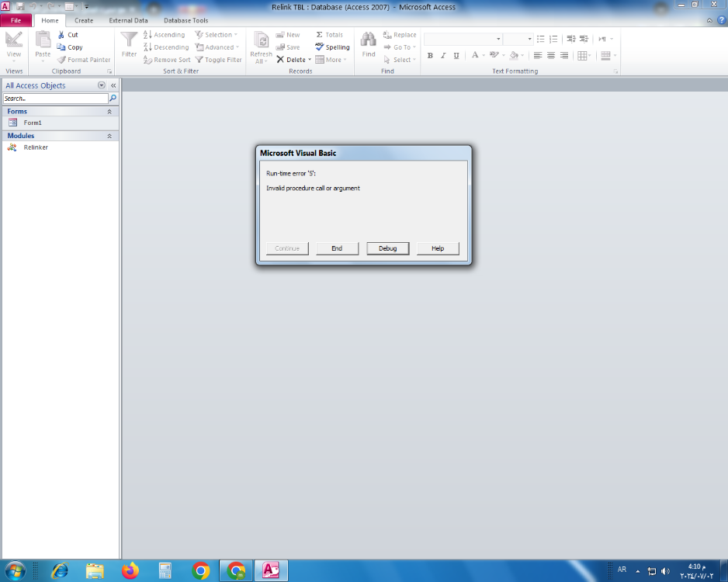Screen dimensions: 728x582
Task: Sort Ascending with the A-Z icon
Action: coord(147,35)
